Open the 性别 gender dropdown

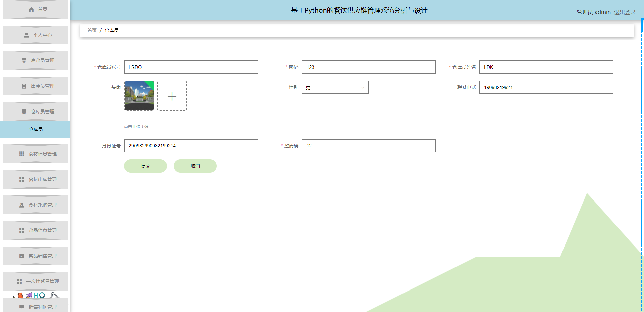(x=335, y=87)
